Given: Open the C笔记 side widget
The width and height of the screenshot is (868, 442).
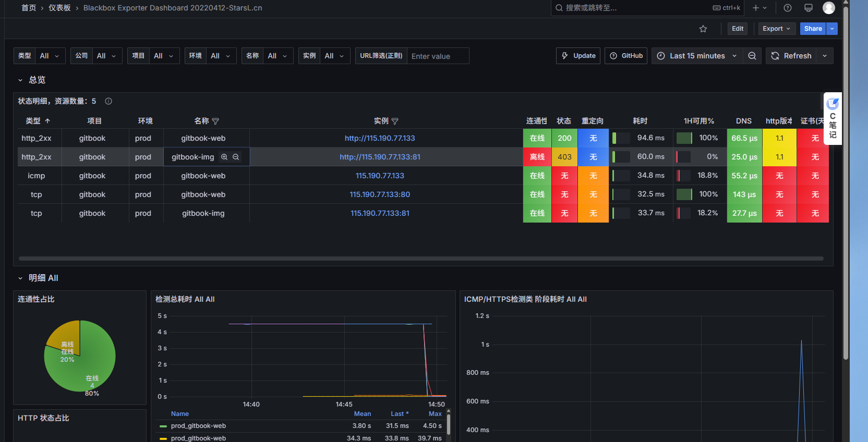Looking at the screenshot, I should [833, 119].
